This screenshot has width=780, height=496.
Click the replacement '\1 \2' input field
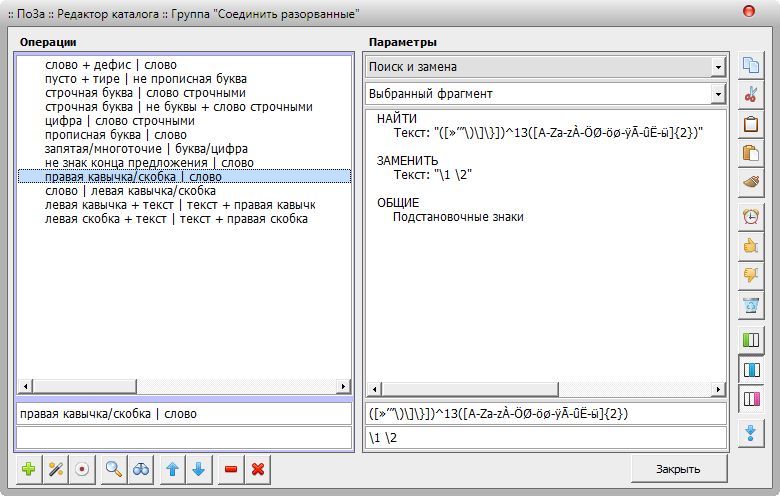[x=546, y=438]
